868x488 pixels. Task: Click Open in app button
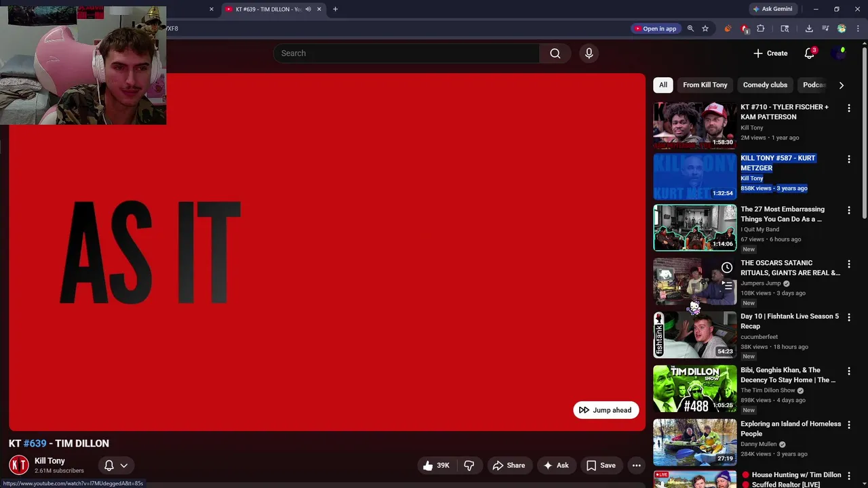point(655,28)
